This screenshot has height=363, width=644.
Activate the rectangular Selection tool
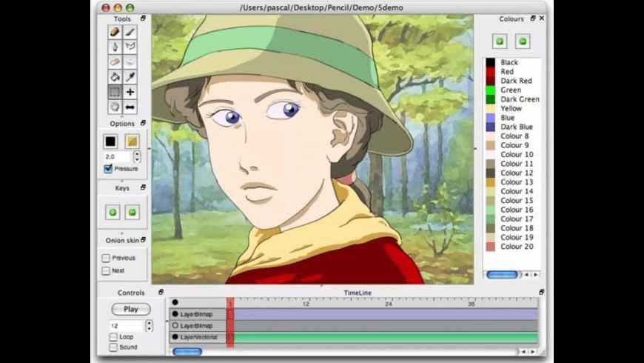point(114,92)
